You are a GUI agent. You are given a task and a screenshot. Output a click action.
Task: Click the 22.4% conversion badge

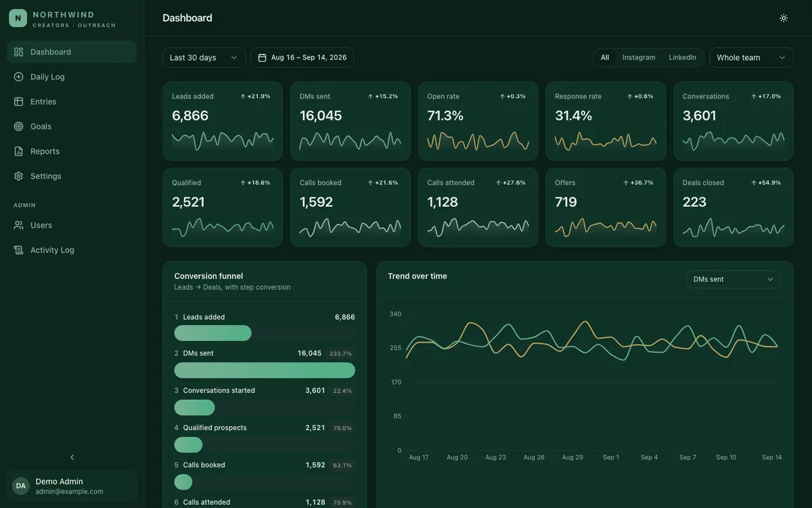(x=343, y=391)
